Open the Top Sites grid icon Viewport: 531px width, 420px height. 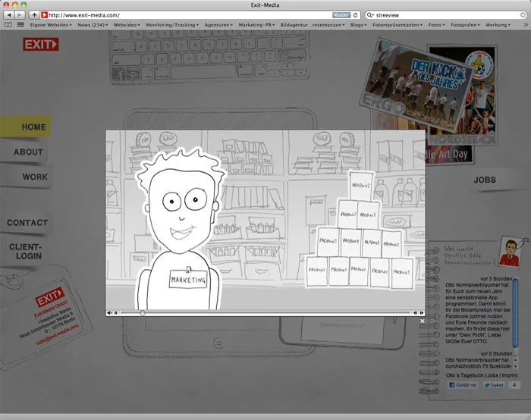coord(20,25)
